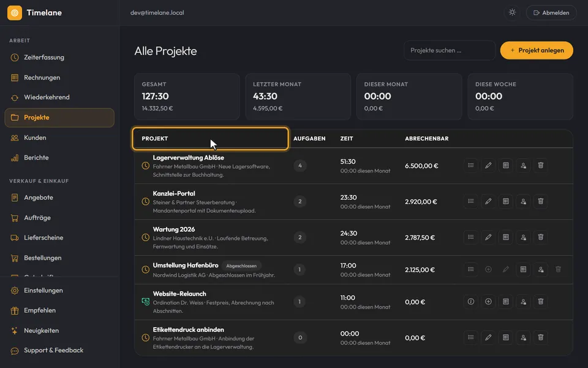Click Empfehlen in the sidebar

(x=59, y=310)
